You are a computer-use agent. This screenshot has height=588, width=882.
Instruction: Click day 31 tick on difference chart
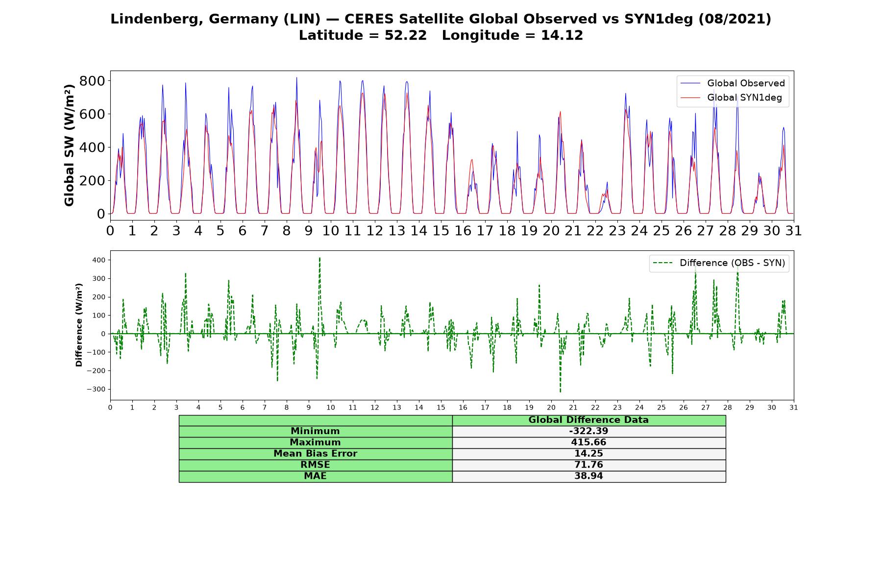[794, 408]
